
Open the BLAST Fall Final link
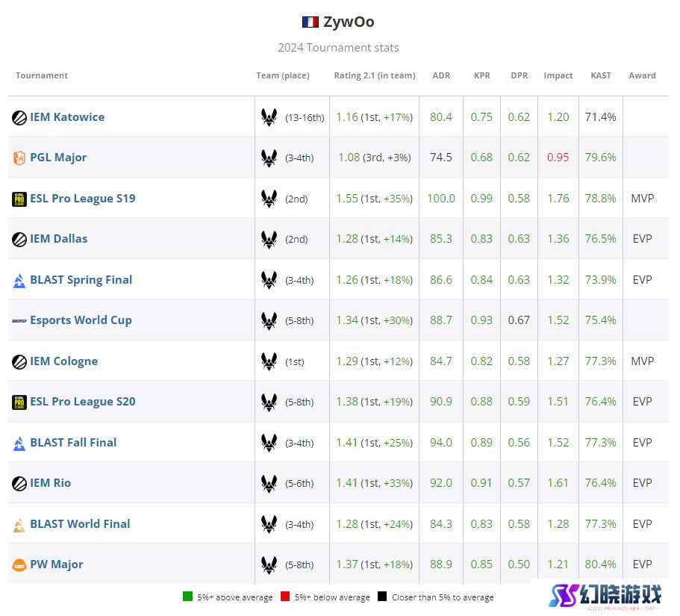pos(73,443)
